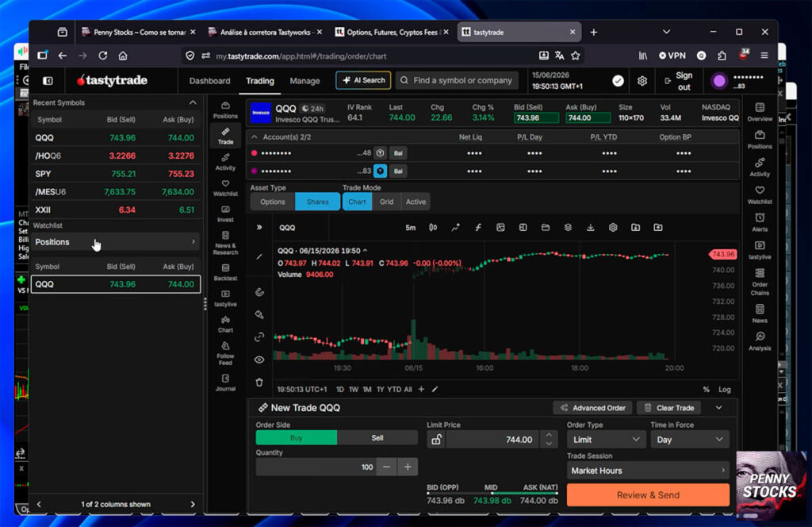Click the Limit Price field
This screenshot has height=527, width=812.
(x=492, y=440)
